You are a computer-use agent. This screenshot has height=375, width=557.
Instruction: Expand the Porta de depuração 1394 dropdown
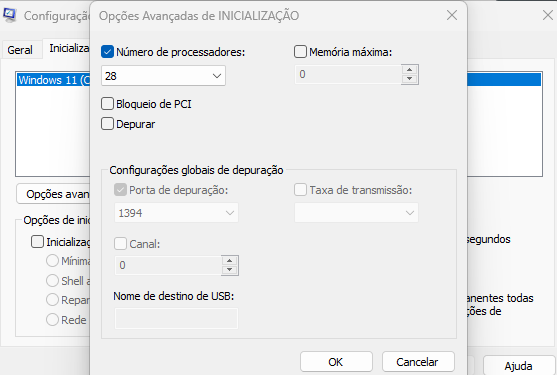pyautogui.click(x=176, y=213)
